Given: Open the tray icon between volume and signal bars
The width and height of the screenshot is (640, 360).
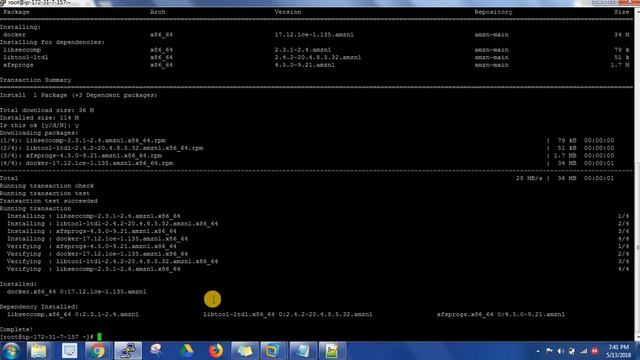Looking at the screenshot, I should pos(572,351).
